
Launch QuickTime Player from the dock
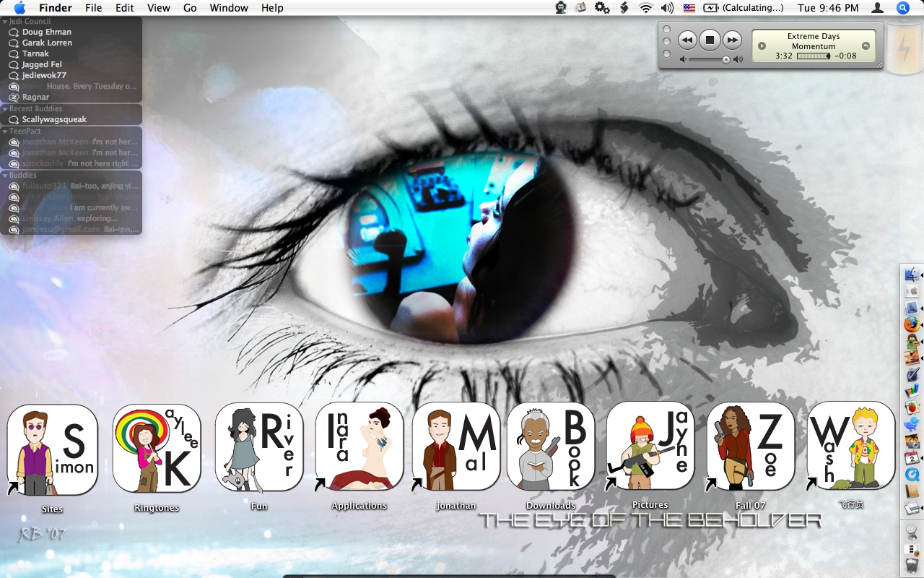tap(912, 474)
